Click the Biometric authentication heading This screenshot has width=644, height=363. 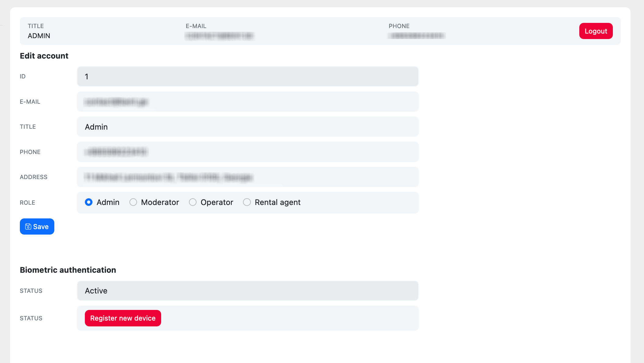pos(68,270)
